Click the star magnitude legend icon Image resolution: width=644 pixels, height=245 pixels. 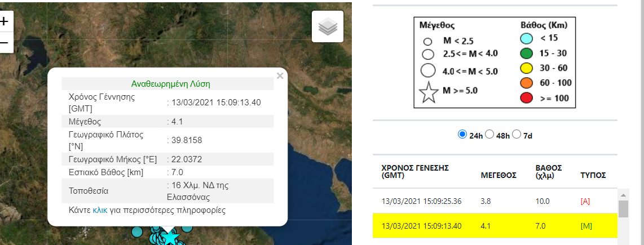point(429,93)
